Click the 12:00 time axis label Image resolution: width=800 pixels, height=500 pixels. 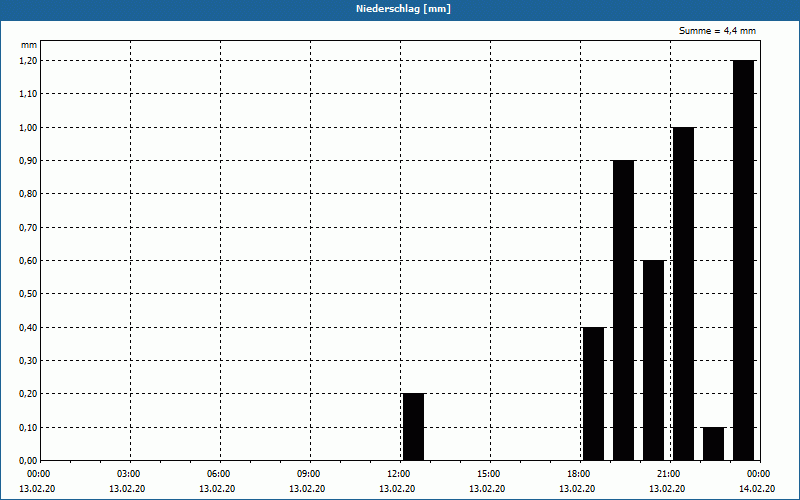pos(401,474)
